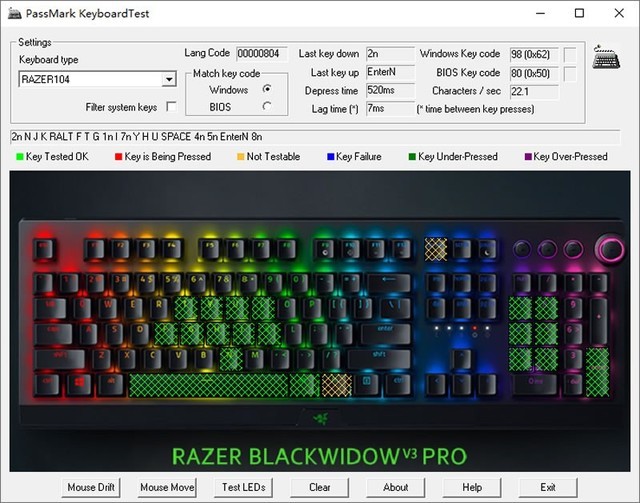Open Help from the bottom buttons
Screen dimensions: 640x503
click(x=472, y=487)
